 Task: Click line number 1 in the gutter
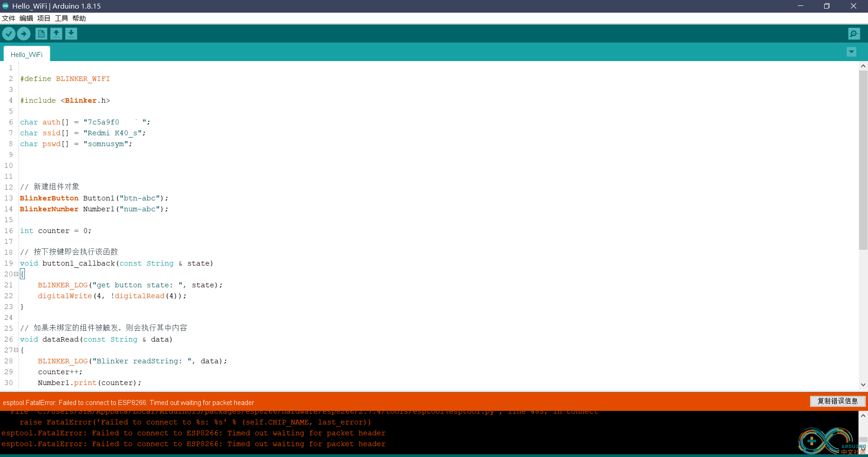11,68
